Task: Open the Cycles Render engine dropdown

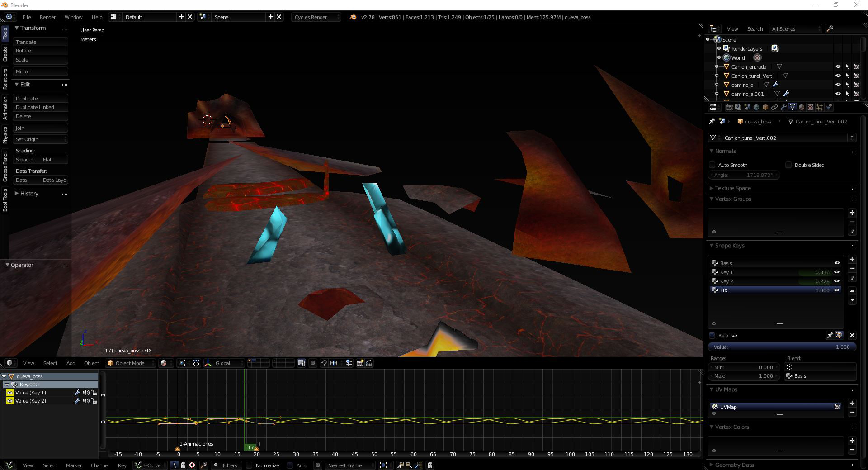Action: tap(316, 17)
